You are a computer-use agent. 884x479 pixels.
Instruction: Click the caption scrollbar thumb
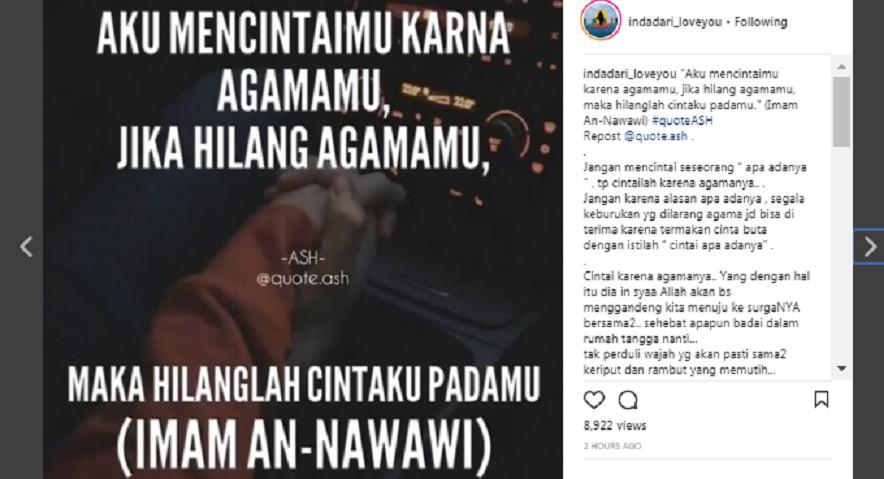pos(842,112)
